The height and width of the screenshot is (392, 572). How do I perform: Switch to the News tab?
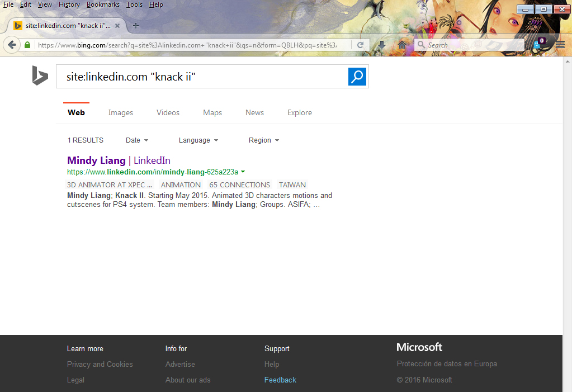point(254,112)
